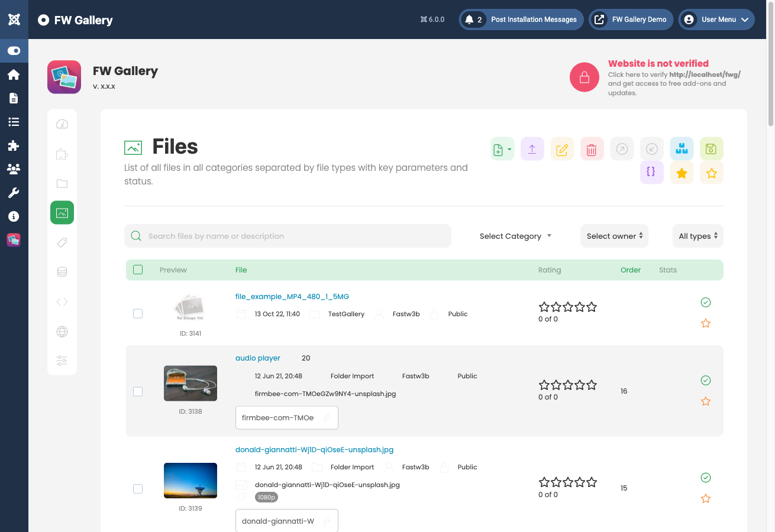Open the FW Gallery Demo link
The height and width of the screenshot is (532, 775).
(631, 19)
